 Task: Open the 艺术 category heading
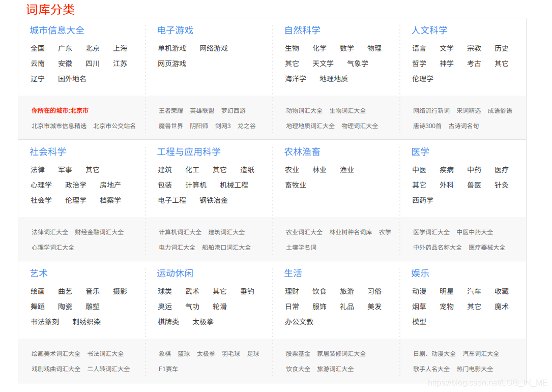pyautogui.click(x=39, y=274)
